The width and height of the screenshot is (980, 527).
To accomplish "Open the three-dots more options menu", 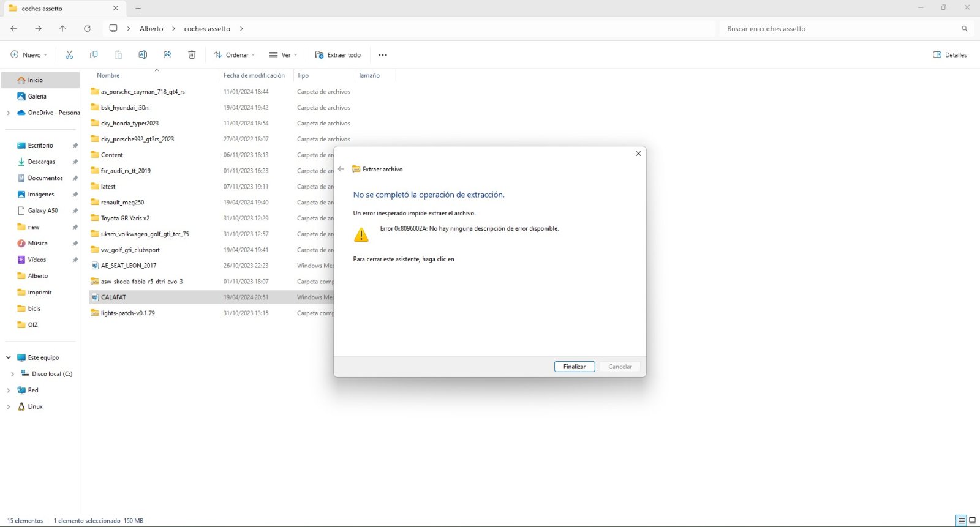I will (383, 55).
